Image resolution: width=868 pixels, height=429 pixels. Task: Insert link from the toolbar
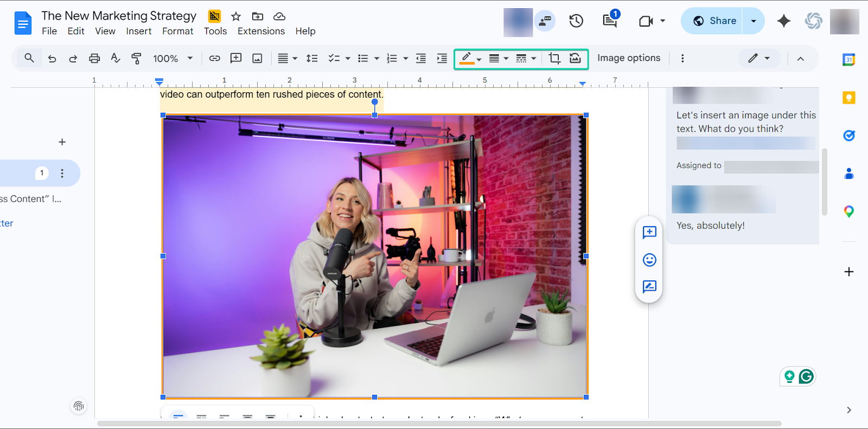pyautogui.click(x=215, y=58)
